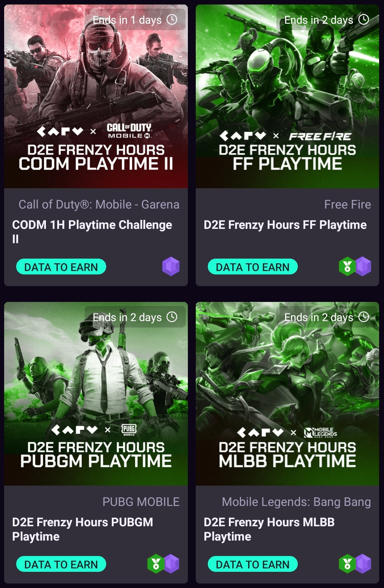Open CODM 1H Playtime Challenge II title
The height and width of the screenshot is (588, 384).
[92, 232]
